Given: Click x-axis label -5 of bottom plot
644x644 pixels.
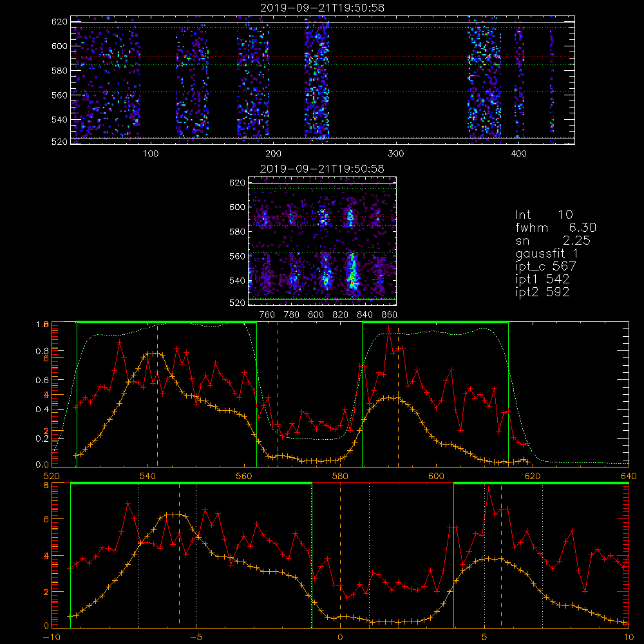Looking at the screenshot, I should pos(196,637).
